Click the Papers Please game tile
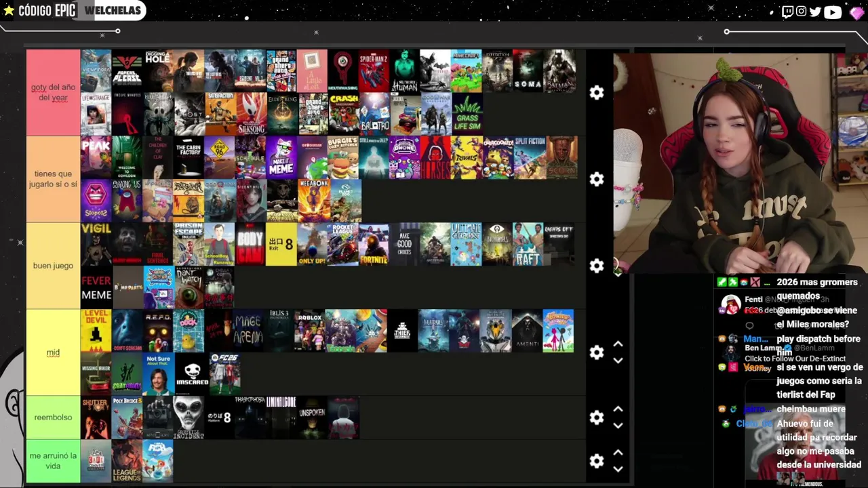The image size is (868, 488). [x=127, y=70]
